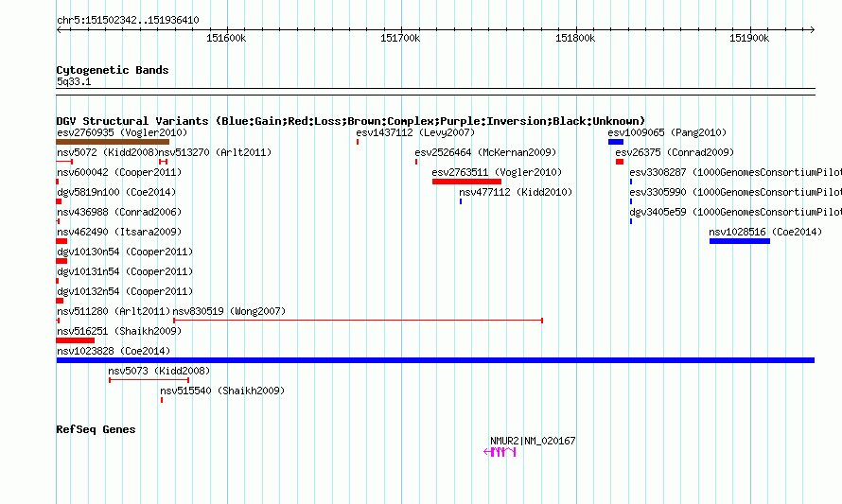Open the nsv477112 (Kidd2010) label

coord(516,192)
